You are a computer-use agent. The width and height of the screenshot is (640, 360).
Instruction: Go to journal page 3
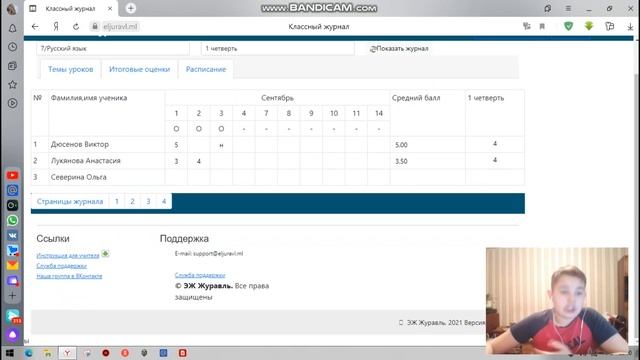click(148, 201)
